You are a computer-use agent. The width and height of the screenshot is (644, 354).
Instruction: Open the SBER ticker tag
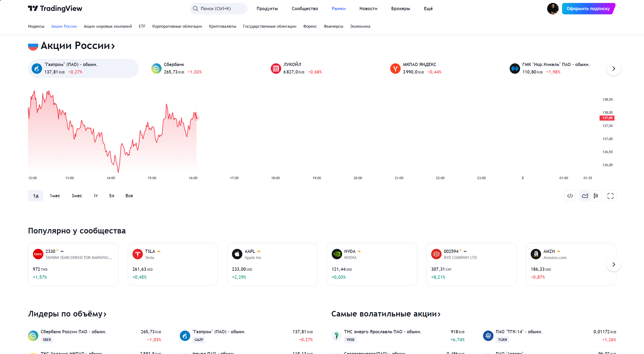[47, 340]
